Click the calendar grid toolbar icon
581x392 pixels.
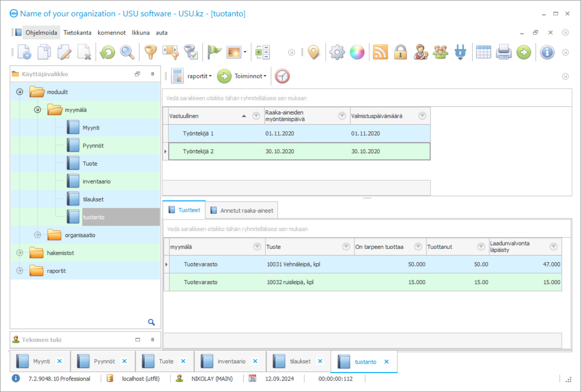[484, 52]
